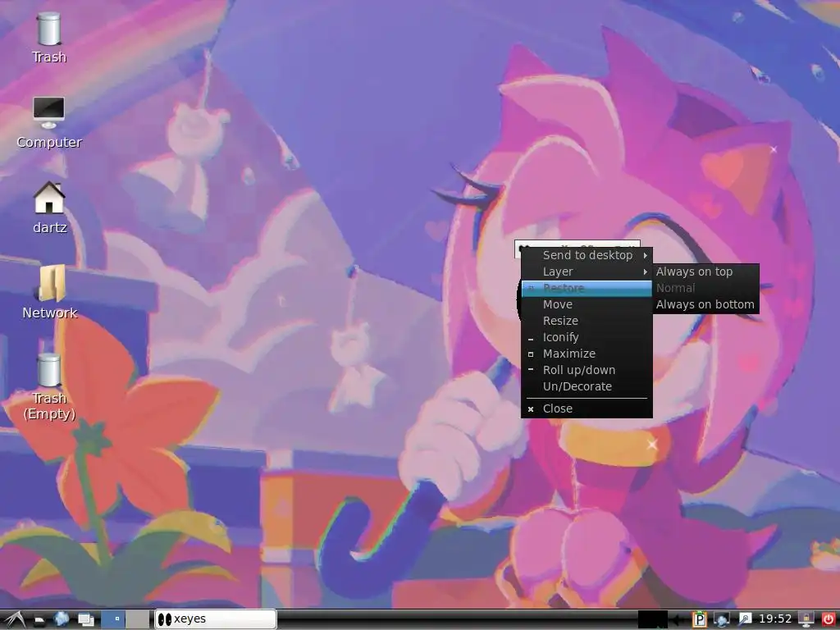
Task: Choose Close from the window menu
Action: (587, 409)
